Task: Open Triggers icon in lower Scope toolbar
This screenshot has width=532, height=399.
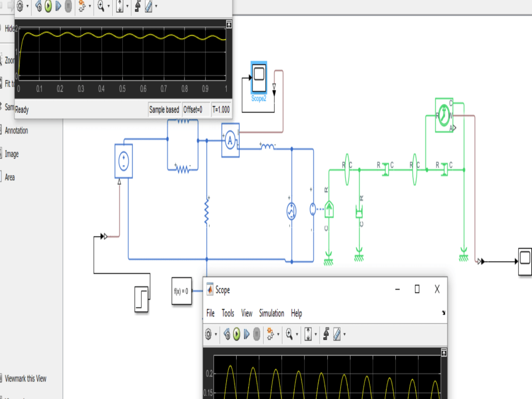Action: (x=326, y=334)
